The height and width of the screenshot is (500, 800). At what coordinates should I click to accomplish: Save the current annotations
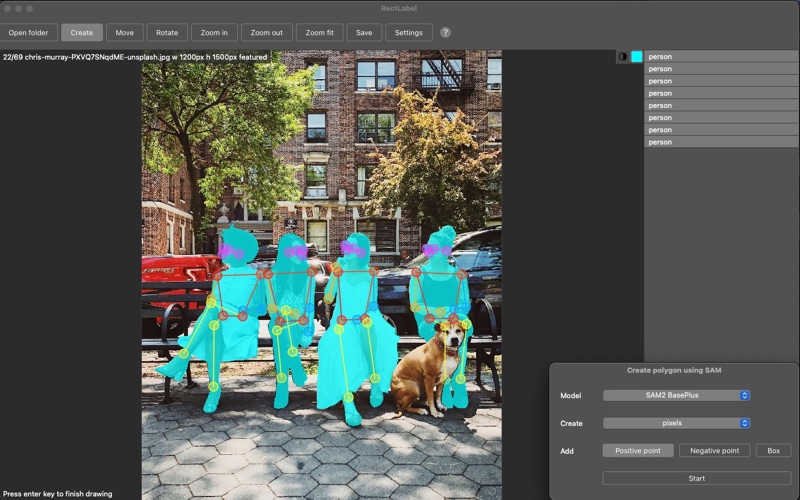pos(364,33)
